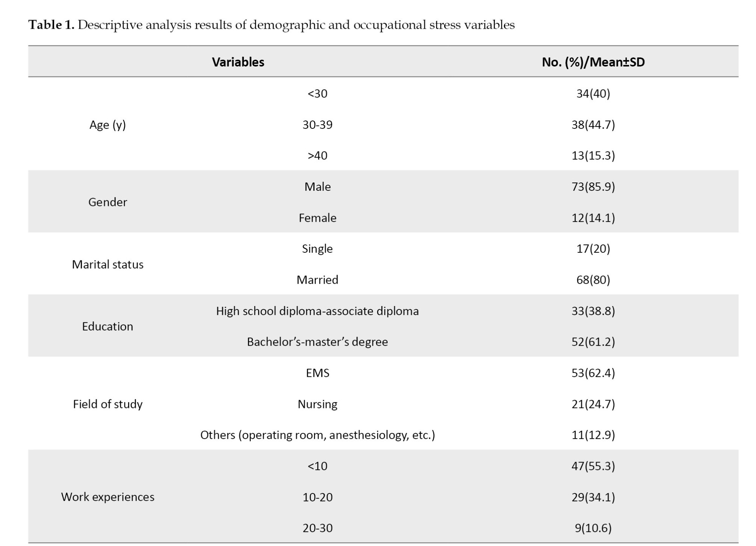
Task: Click the Bachelor's-master's degree cell
Action: coord(317,342)
